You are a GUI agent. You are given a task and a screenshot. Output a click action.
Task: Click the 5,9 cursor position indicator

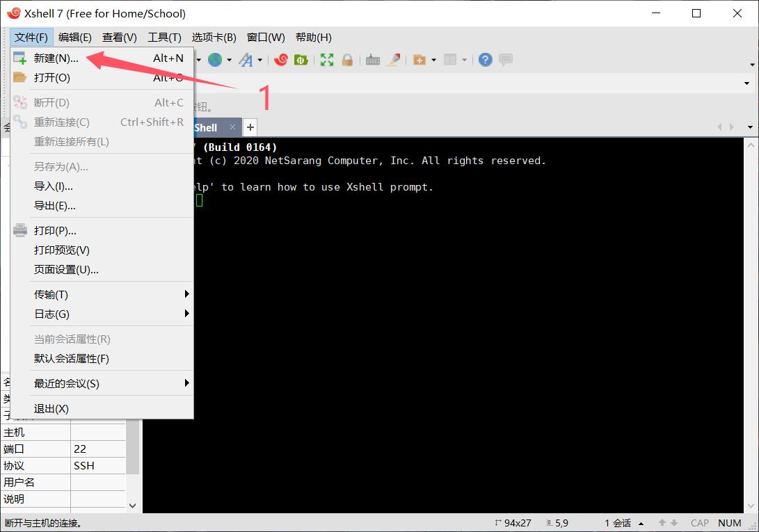558,523
